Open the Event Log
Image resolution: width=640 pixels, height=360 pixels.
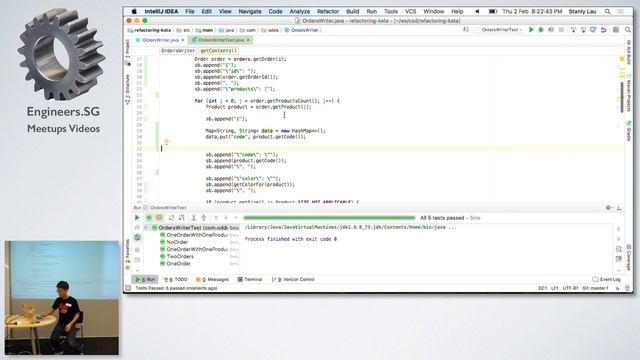pos(607,280)
